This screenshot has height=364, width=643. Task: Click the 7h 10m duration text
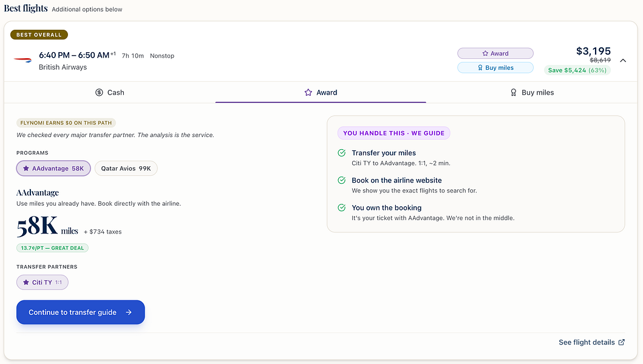point(133,56)
